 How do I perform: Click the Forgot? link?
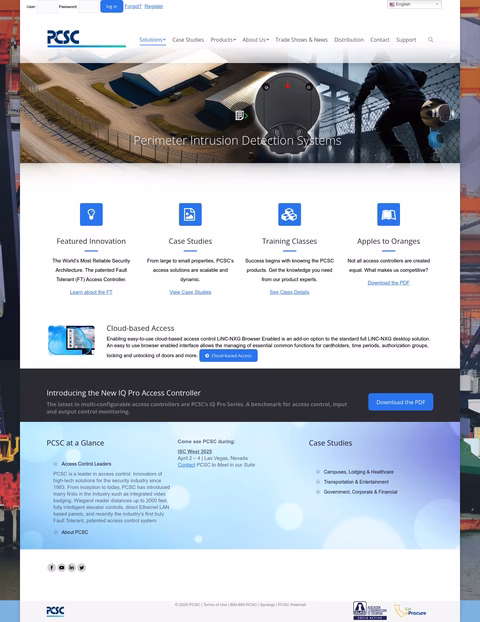[133, 6]
